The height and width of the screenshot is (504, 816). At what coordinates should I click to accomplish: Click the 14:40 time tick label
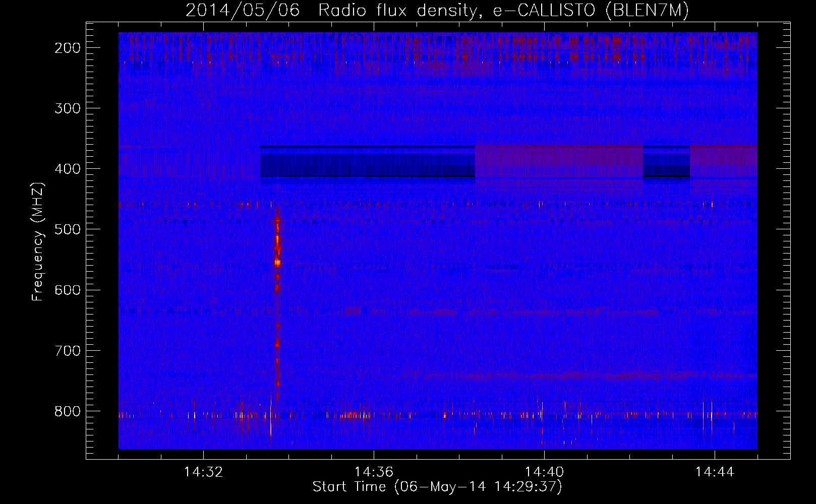pos(544,472)
